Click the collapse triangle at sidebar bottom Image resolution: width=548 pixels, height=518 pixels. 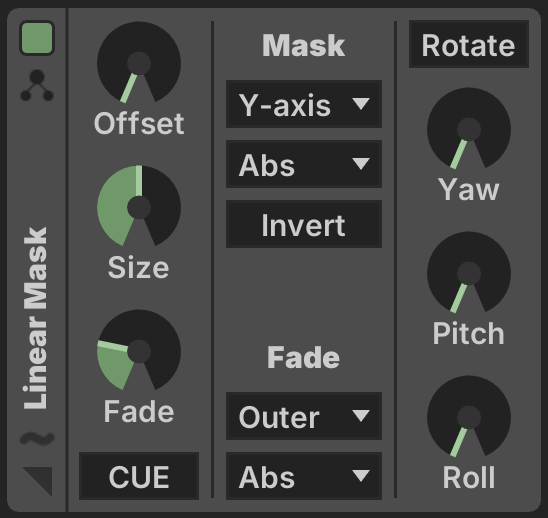(37, 481)
